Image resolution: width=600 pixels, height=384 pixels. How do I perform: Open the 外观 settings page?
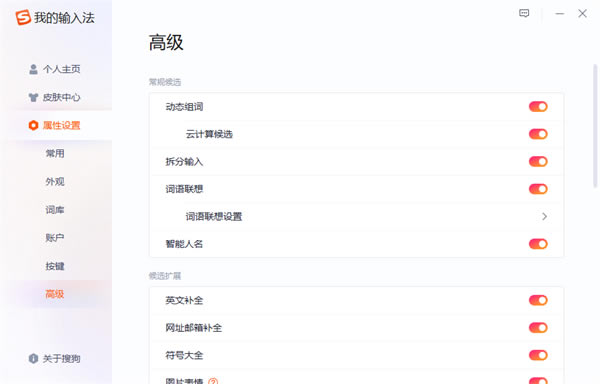(55, 181)
